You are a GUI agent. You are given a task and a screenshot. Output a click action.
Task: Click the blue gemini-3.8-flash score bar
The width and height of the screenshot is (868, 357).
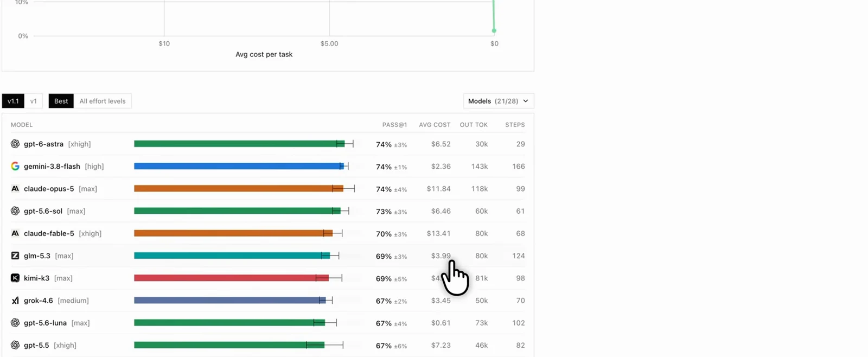[239, 166]
